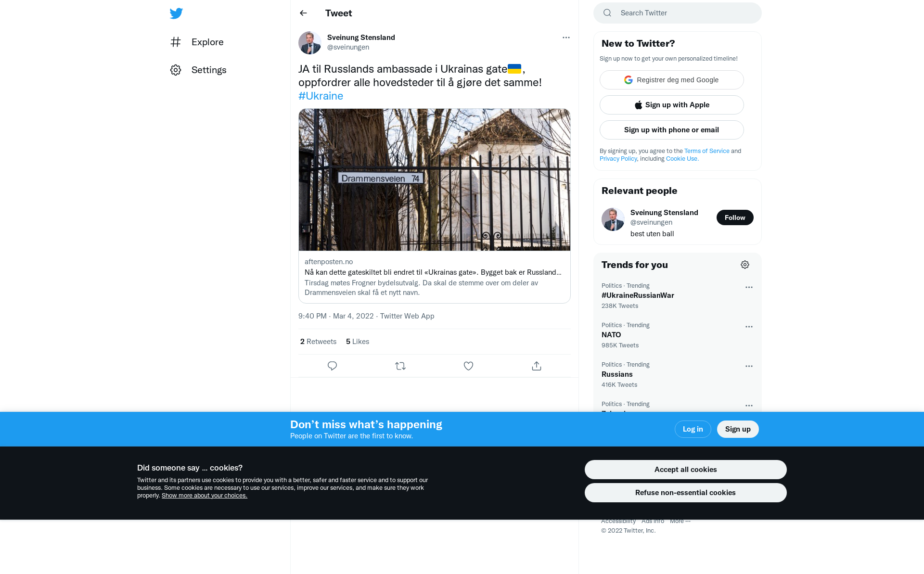Open the tweet's three-dot more menu
The height and width of the screenshot is (574, 924).
coord(566,38)
